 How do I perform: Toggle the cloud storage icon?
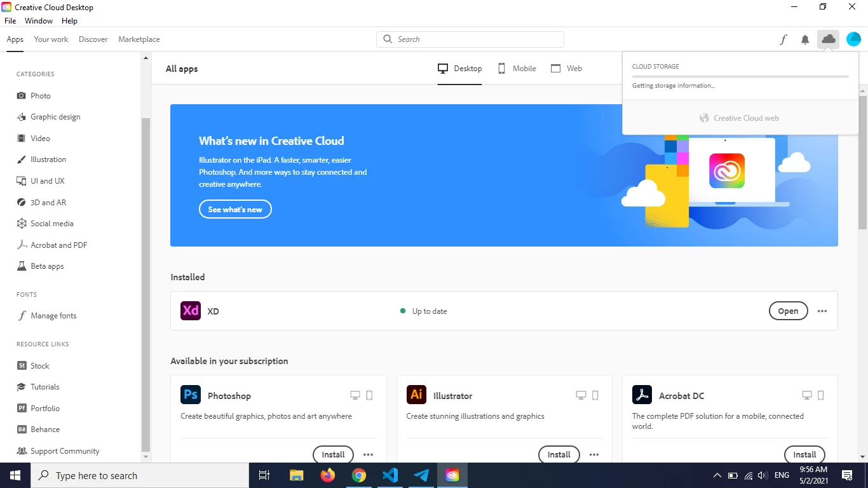point(829,39)
